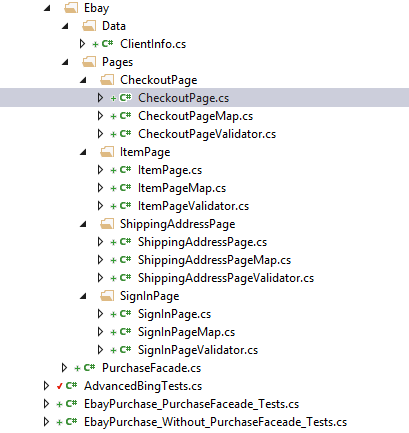409x433 pixels.
Task: Select the CheckoutPageMap.cs file name
Action: tap(196, 116)
